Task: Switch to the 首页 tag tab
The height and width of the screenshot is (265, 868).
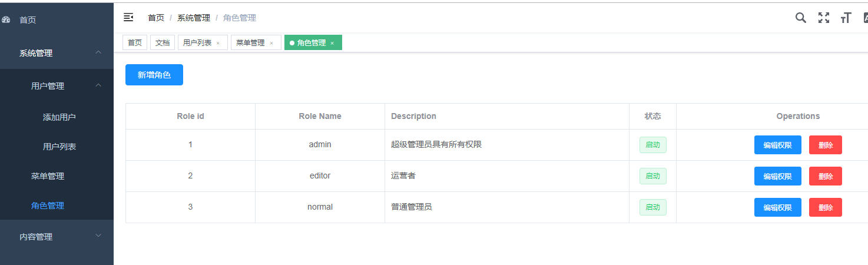Action: [135, 42]
